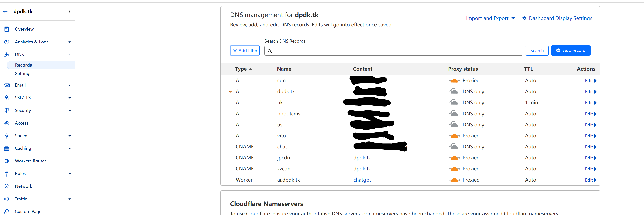
Task: Expand the SSL/TLS menu chevron
Action: [70, 98]
